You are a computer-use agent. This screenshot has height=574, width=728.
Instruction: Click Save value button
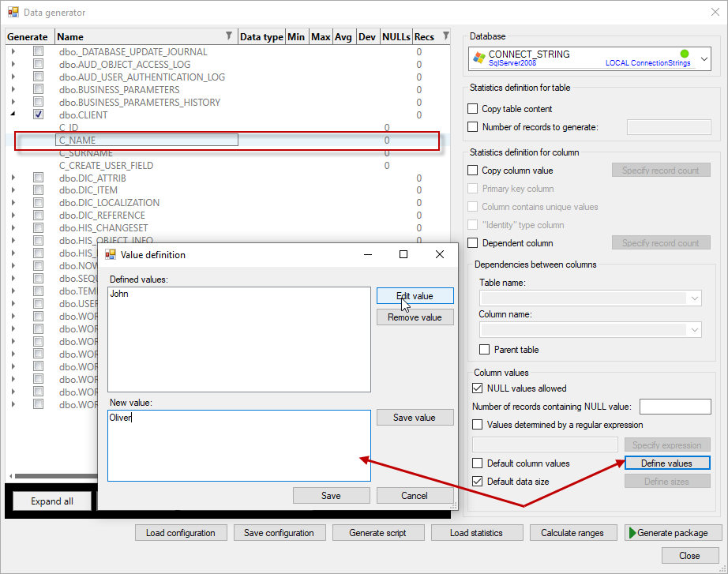point(415,418)
